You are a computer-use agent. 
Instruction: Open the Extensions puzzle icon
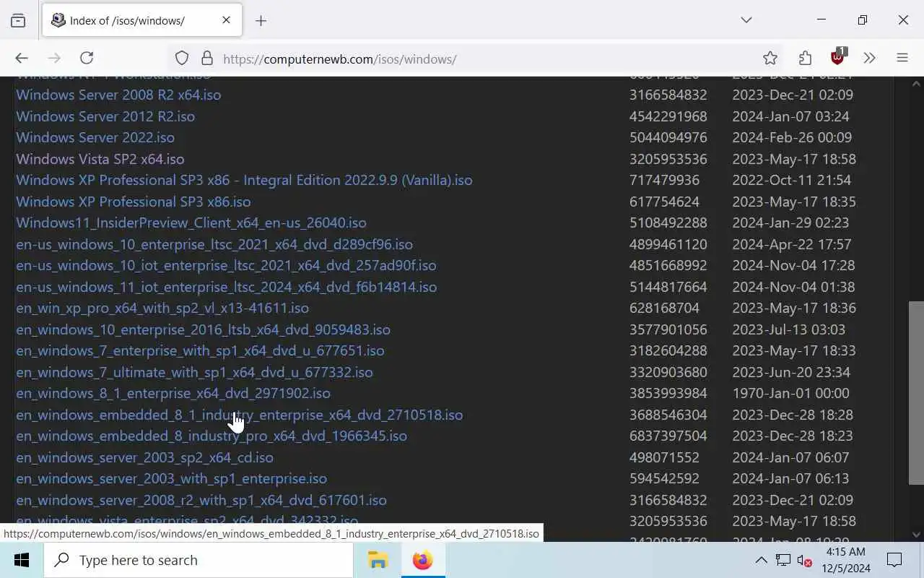805,59
